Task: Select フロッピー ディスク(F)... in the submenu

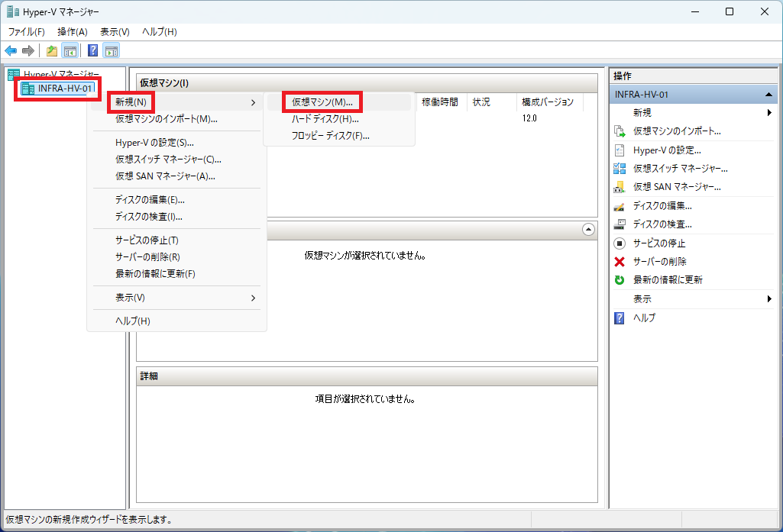Action: tap(339, 136)
